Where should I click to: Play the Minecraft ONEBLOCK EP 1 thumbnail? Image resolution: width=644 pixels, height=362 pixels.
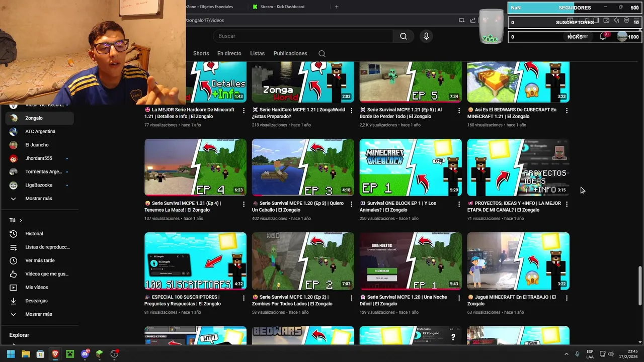point(411,167)
